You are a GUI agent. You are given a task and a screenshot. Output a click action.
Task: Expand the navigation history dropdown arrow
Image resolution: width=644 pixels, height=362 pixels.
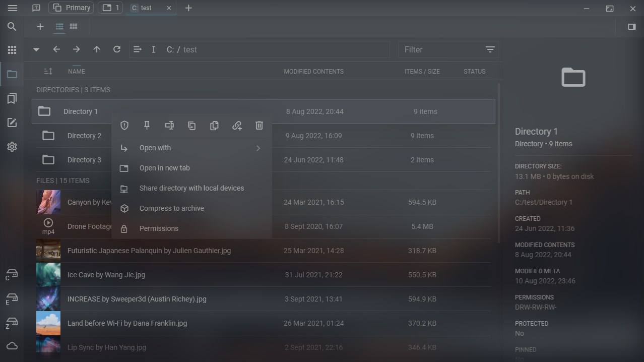click(x=36, y=50)
